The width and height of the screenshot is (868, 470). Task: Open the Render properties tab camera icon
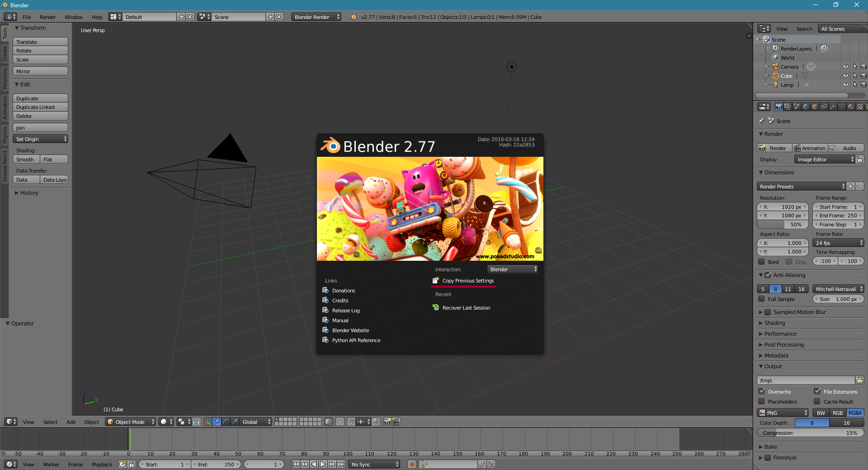(x=778, y=107)
